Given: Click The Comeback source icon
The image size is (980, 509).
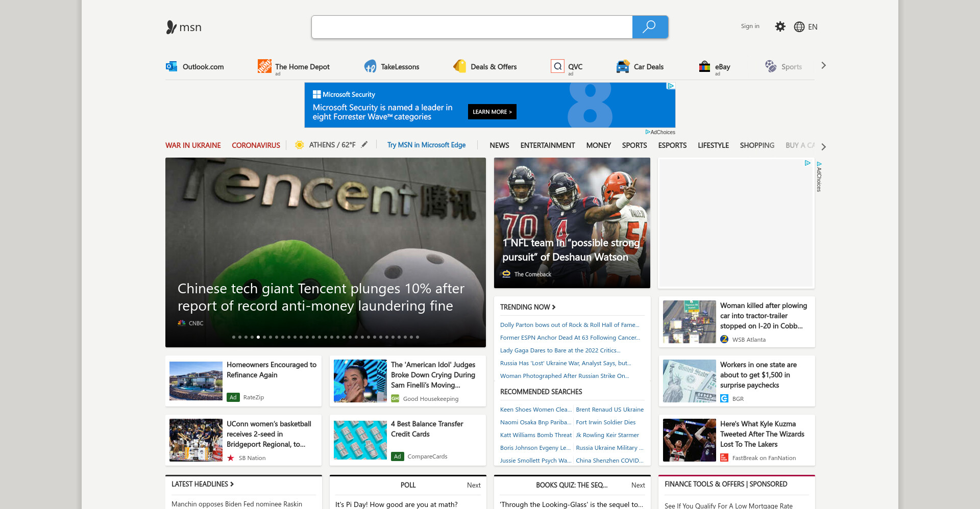Looking at the screenshot, I should [x=506, y=274].
